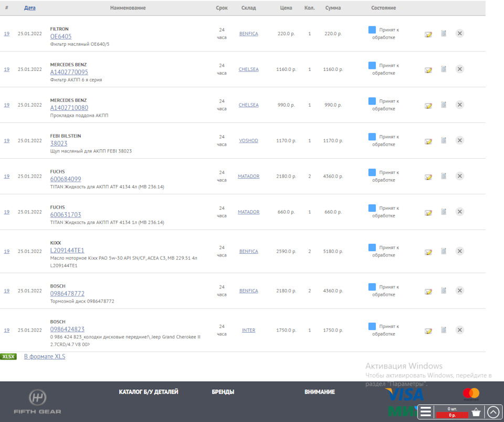Viewport: 504px width, 422px height.
Task: Open ВНИМАНИЕ in footer menu
Action: (320, 392)
